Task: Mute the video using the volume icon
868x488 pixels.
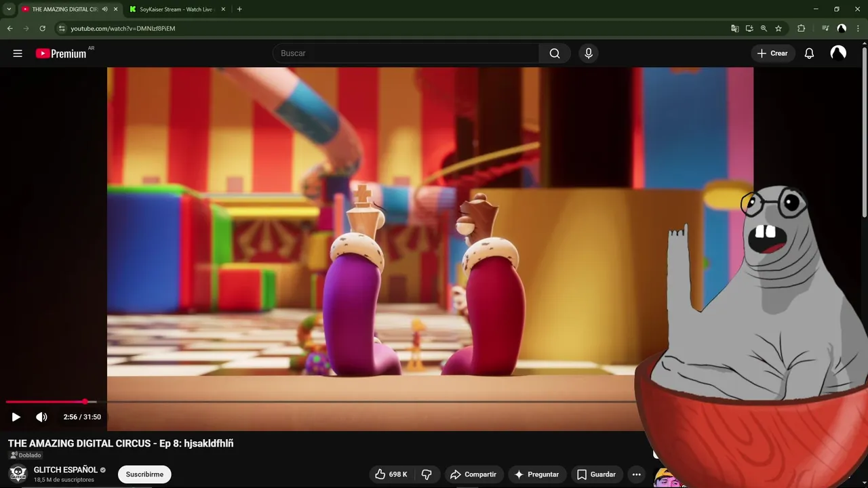Action: 41,417
